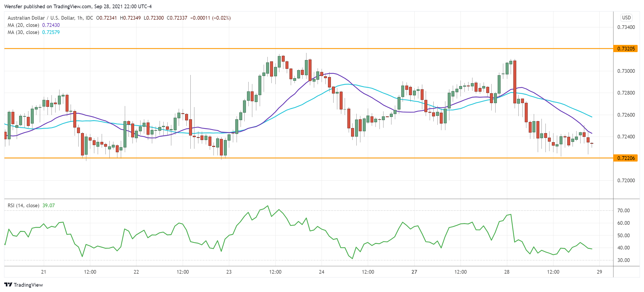Select the 0.73205 orange price label

(626, 49)
